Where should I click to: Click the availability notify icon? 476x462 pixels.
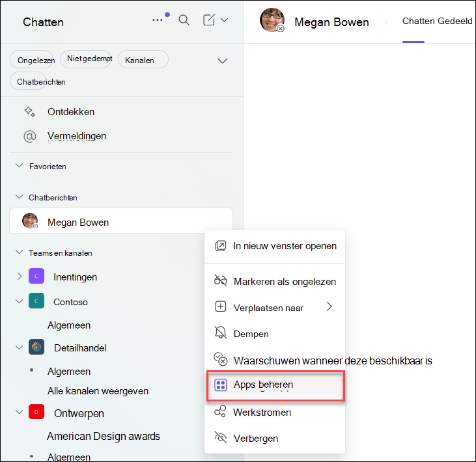click(221, 359)
